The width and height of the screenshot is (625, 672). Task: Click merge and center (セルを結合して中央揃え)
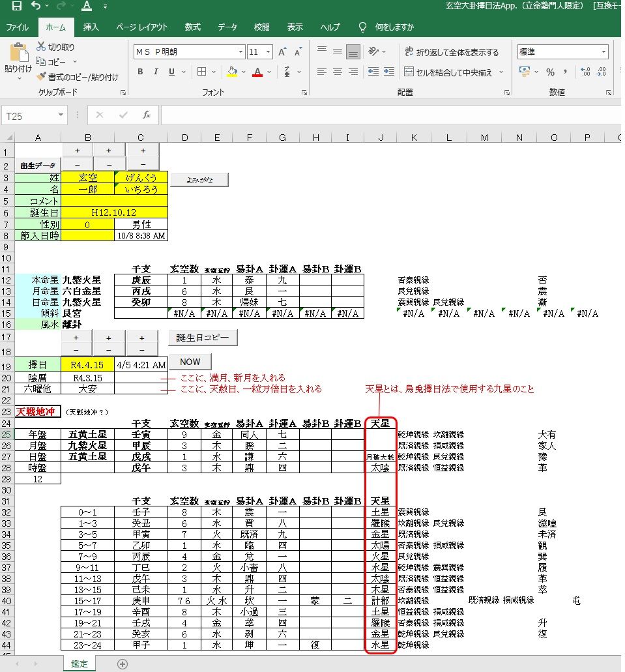tap(448, 72)
